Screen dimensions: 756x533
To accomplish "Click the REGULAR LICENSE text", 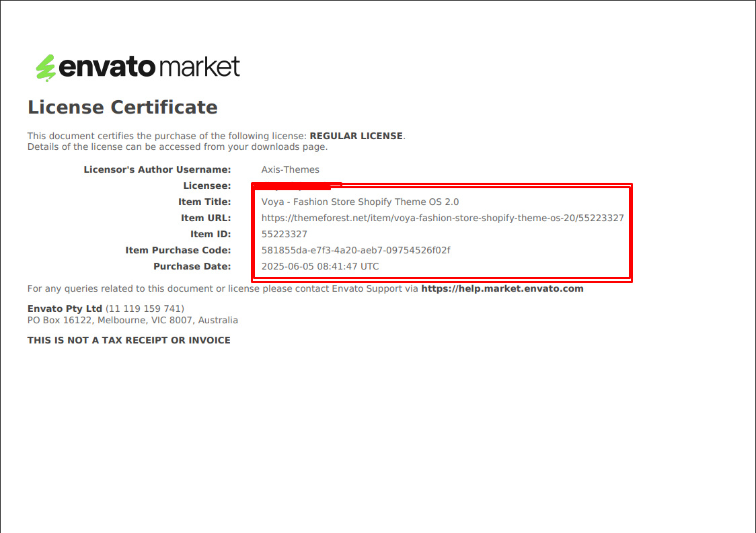I will pos(356,136).
